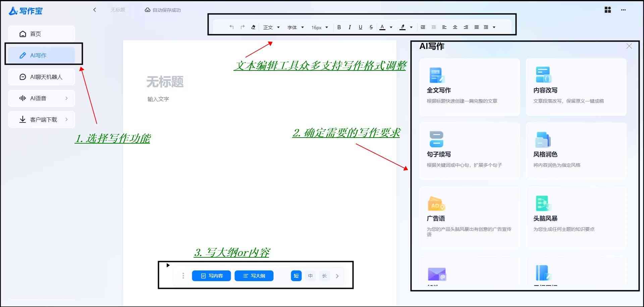Click the vertical dots handle beside 写内容

pos(183,276)
